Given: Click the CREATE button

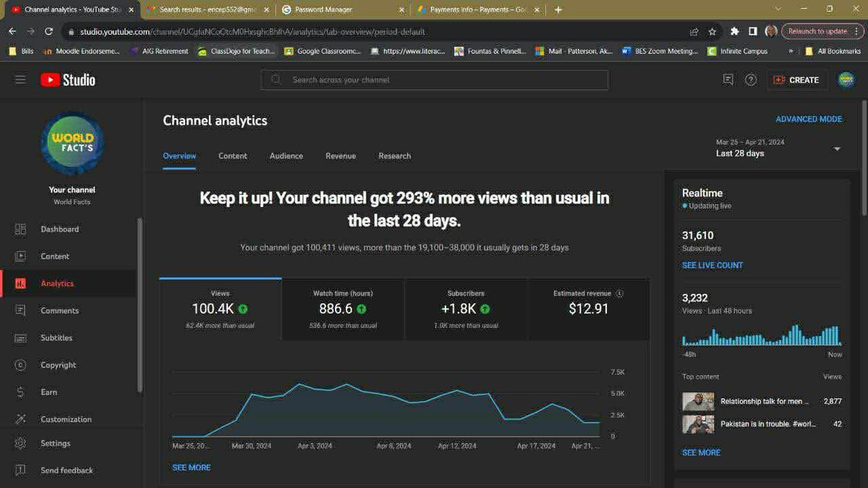Looking at the screenshot, I should tap(796, 80).
